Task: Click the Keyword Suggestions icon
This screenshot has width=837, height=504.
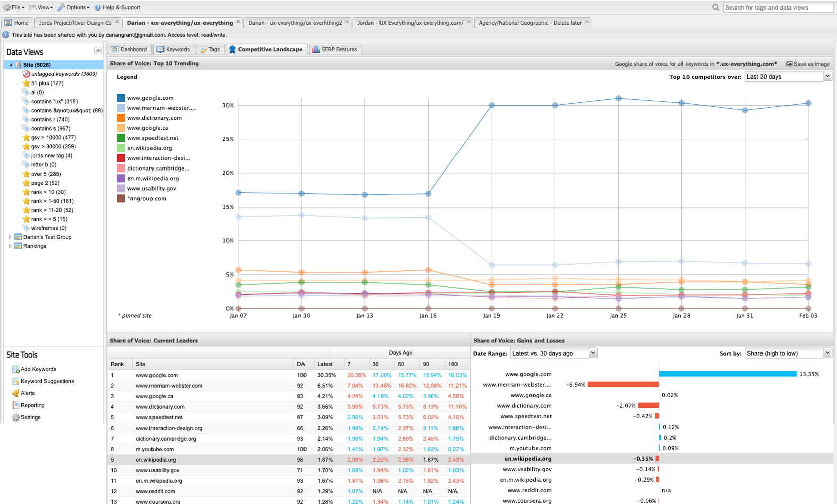Action: 15,381
